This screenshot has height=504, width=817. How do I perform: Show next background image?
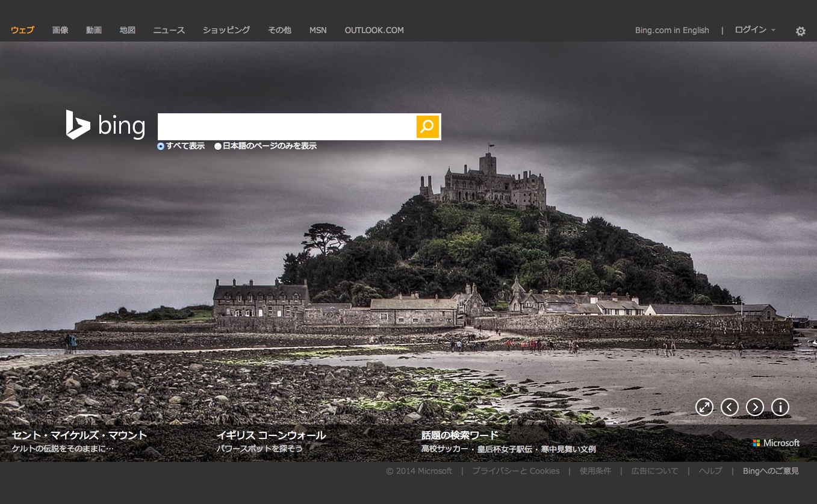tap(754, 407)
